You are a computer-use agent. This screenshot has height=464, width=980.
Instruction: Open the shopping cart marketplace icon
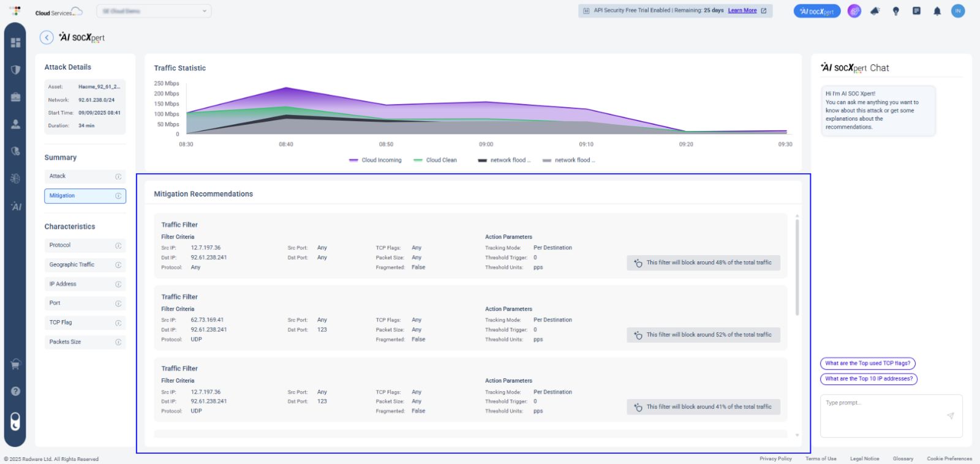pos(15,364)
